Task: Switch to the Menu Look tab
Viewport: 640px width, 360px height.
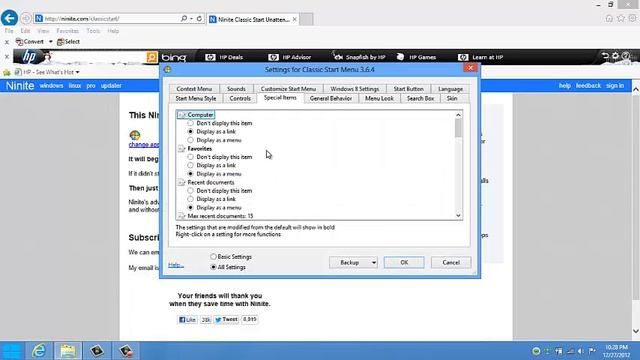Action: pos(379,98)
